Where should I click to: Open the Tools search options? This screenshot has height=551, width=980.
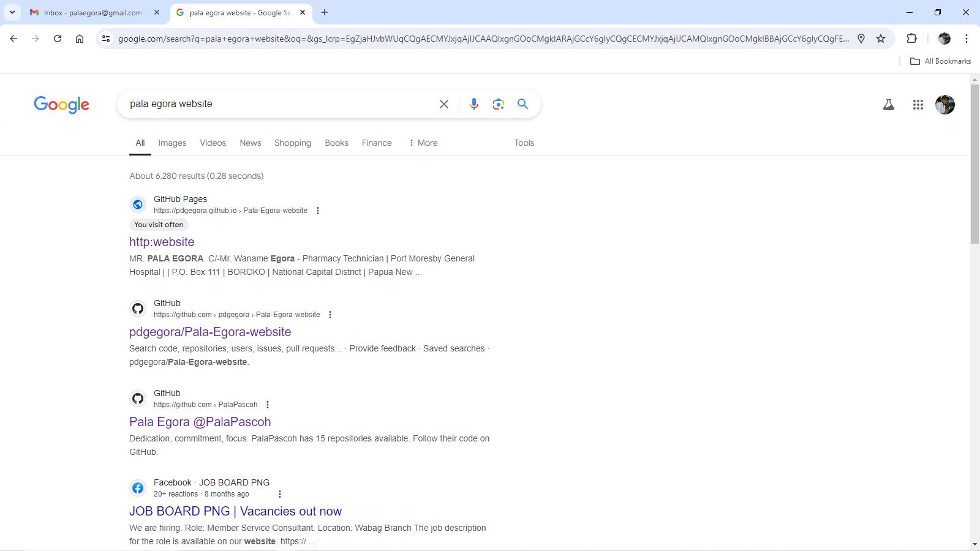coord(524,143)
